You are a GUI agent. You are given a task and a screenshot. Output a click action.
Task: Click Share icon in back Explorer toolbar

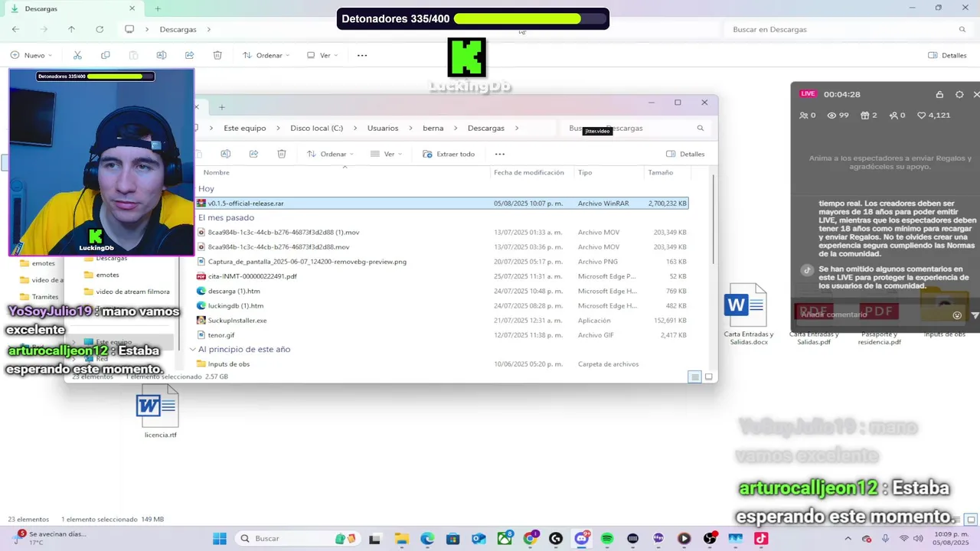[189, 55]
